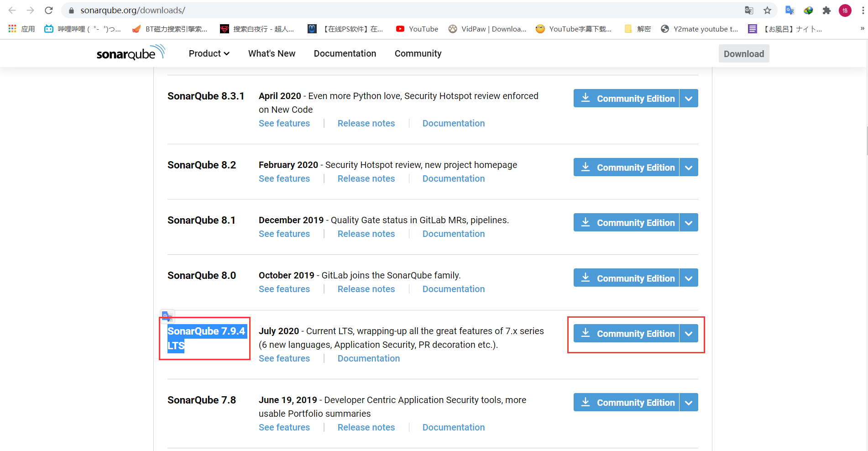The width and height of the screenshot is (868, 451).
Task: Reload the downloads page
Action: point(48,10)
